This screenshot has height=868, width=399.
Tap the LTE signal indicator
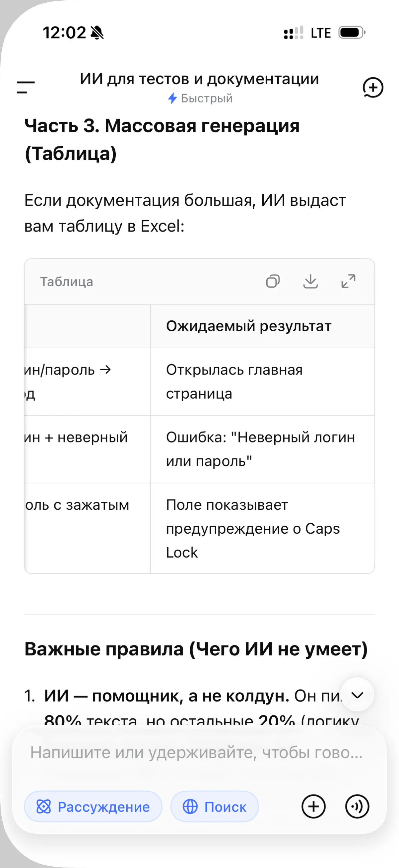coord(321,33)
